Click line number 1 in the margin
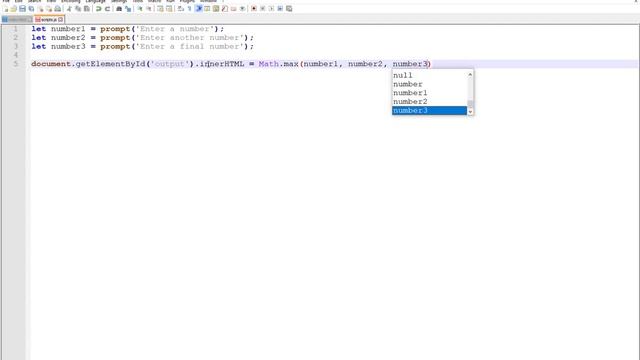This screenshot has width=640, height=360. tap(16, 29)
